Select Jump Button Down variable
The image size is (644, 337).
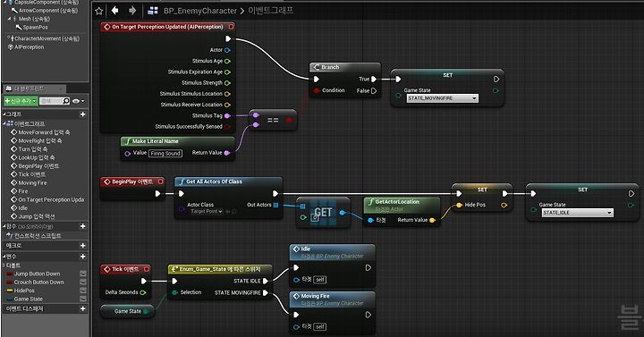(x=37, y=274)
